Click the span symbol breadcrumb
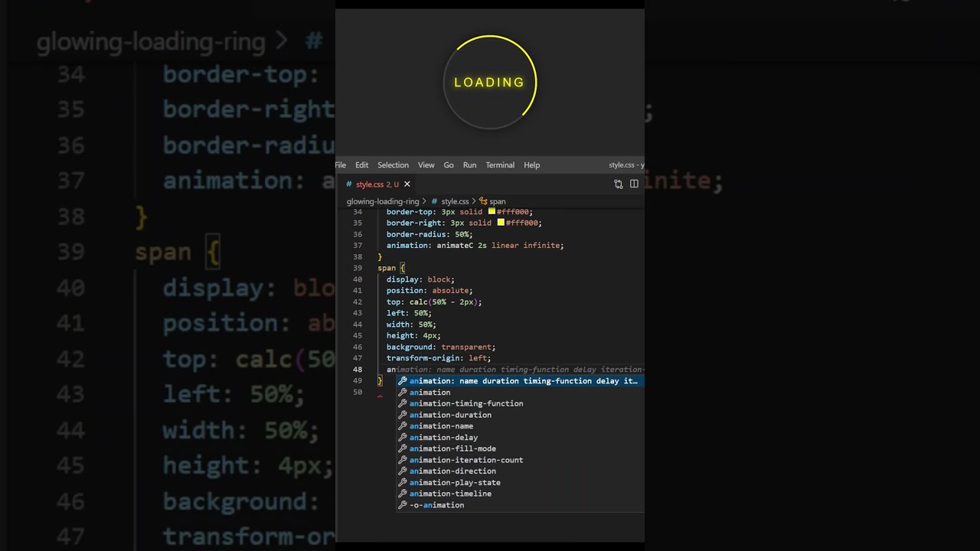Screen dimensions: 980x551 (497, 201)
